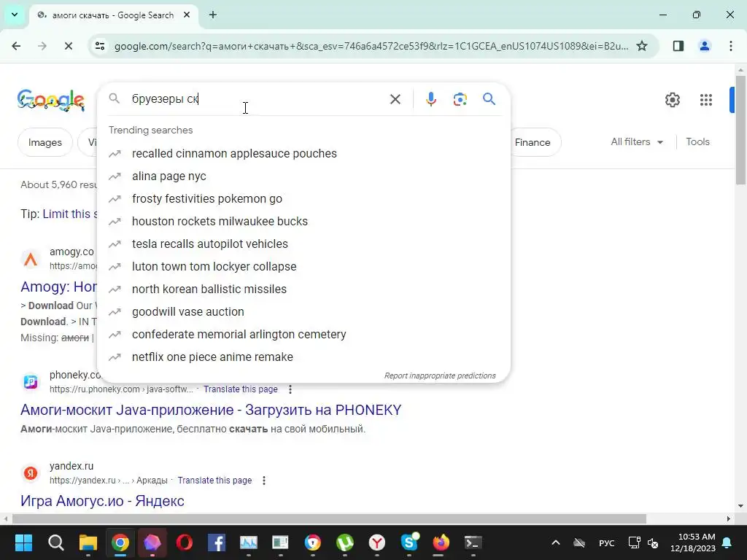Open the Amogy result title link
Viewport: 747px width, 560px height.
[58, 287]
